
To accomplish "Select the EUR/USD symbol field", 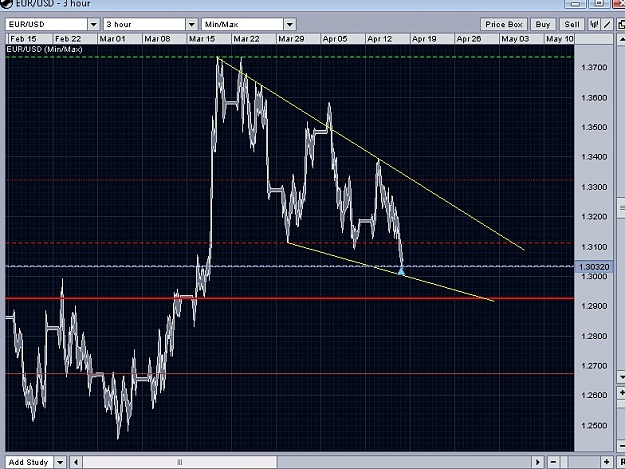I will pyautogui.click(x=47, y=24).
